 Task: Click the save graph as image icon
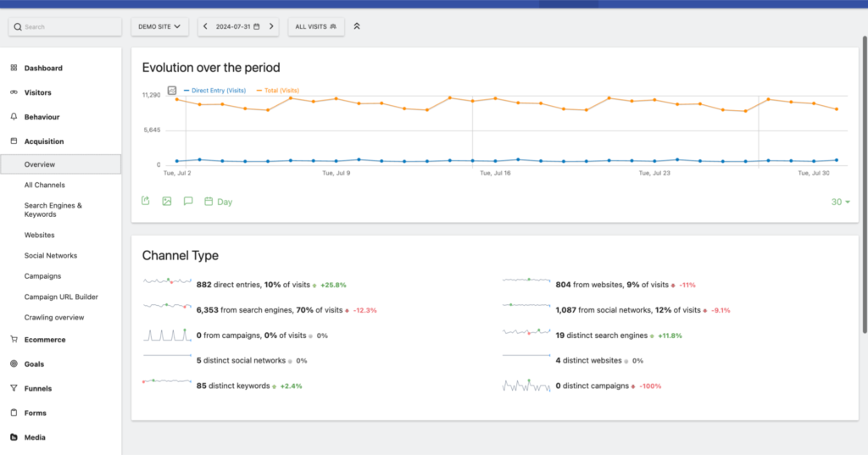[167, 202]
